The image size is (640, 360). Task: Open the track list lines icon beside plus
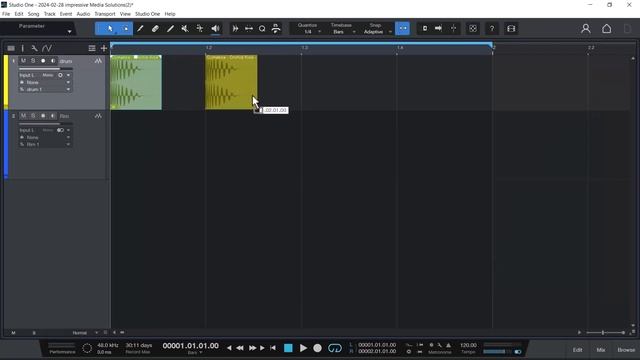coord(92,48)
